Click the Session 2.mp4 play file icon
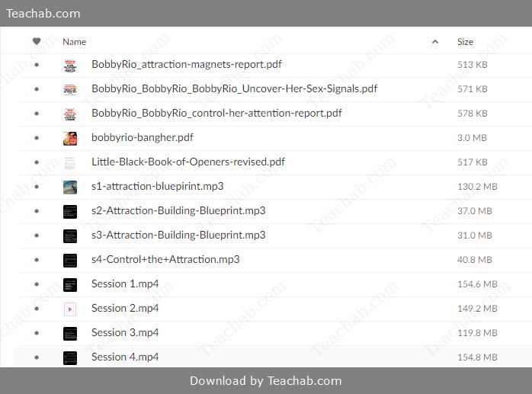Image resolution: width=532 pixels, height=394 pixels. point(70,309)
